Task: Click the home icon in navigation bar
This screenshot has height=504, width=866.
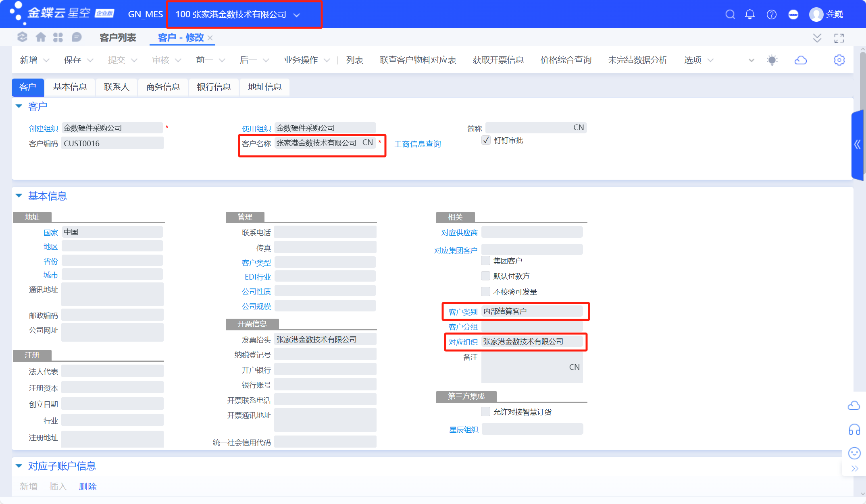Action: pos(41,37)
